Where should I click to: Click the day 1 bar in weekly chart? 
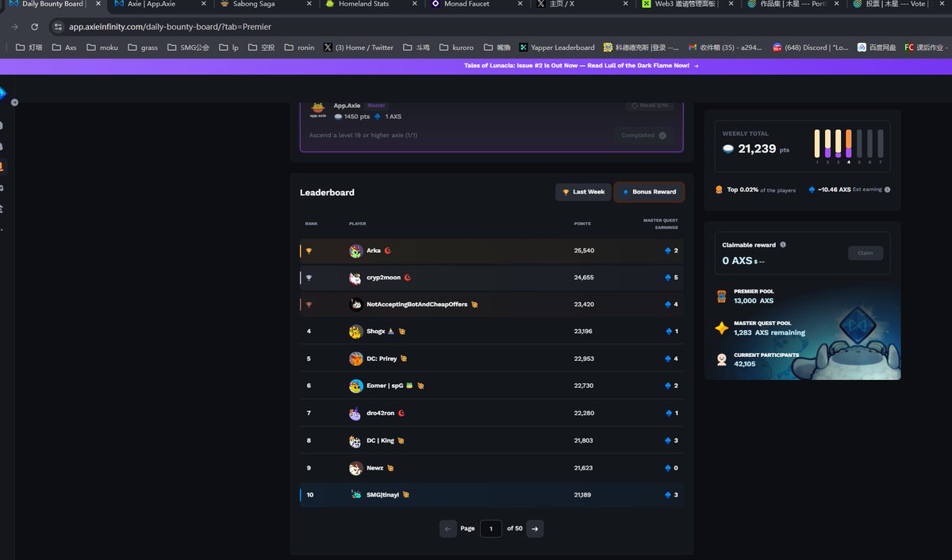pos(817,143)
